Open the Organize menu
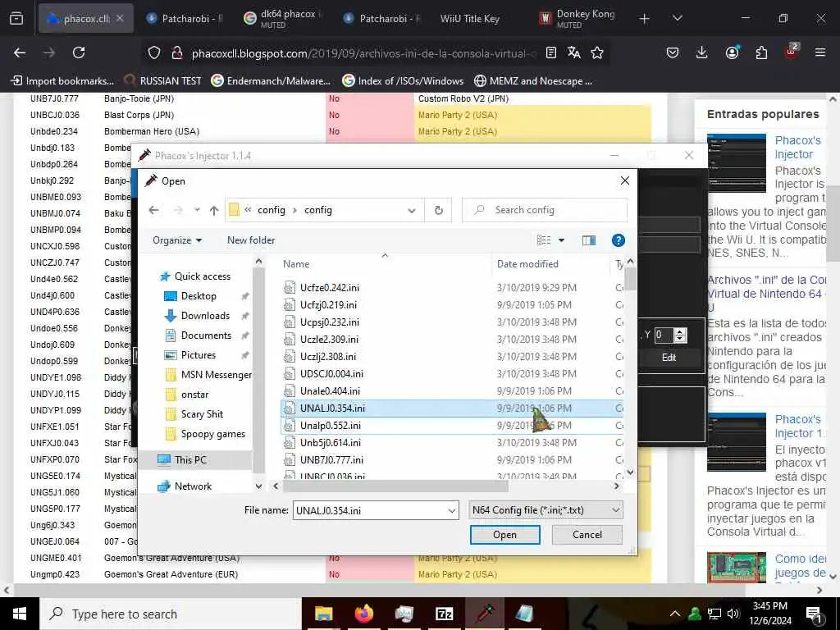The image size is (840, 630). click(177, 240)
